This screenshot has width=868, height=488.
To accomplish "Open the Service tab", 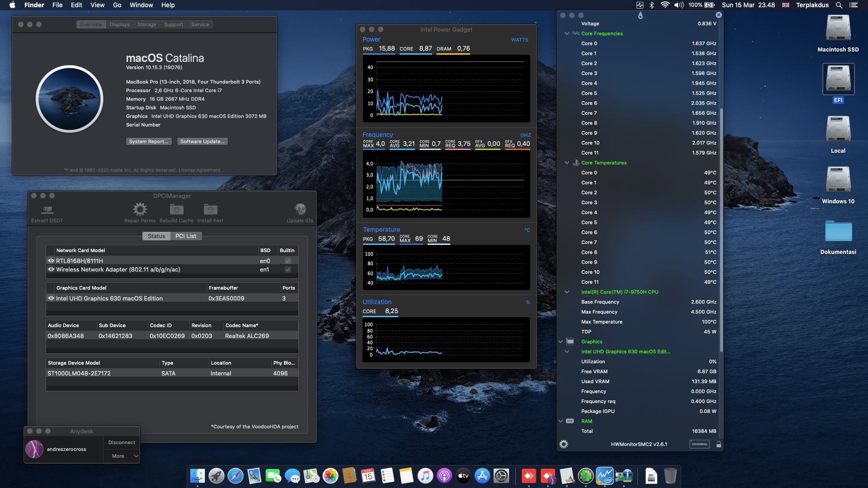I will click(200, 24).
